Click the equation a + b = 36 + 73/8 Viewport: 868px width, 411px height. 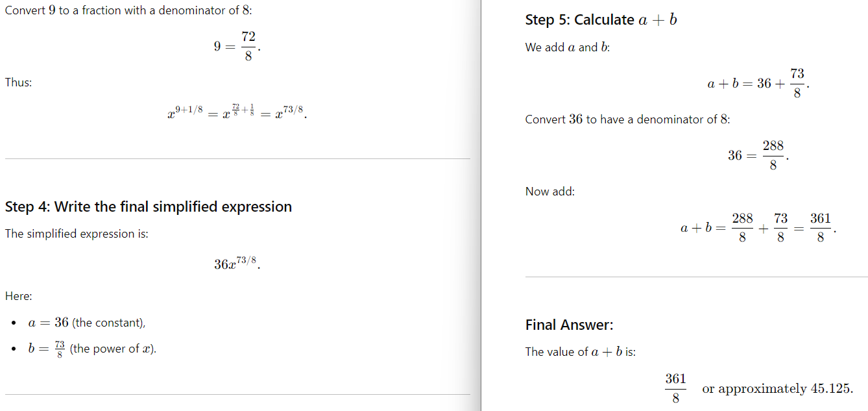pyautogui.click(x=758, y=84)
